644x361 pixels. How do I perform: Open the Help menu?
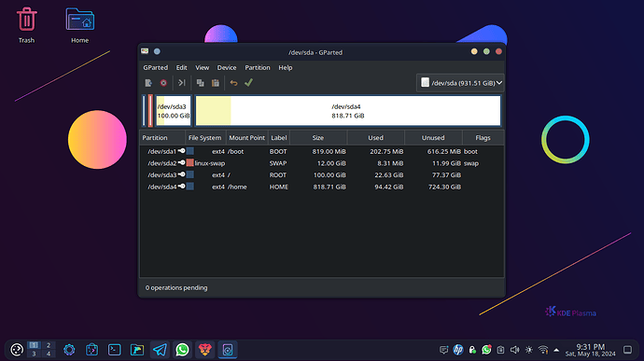[286, 67]
